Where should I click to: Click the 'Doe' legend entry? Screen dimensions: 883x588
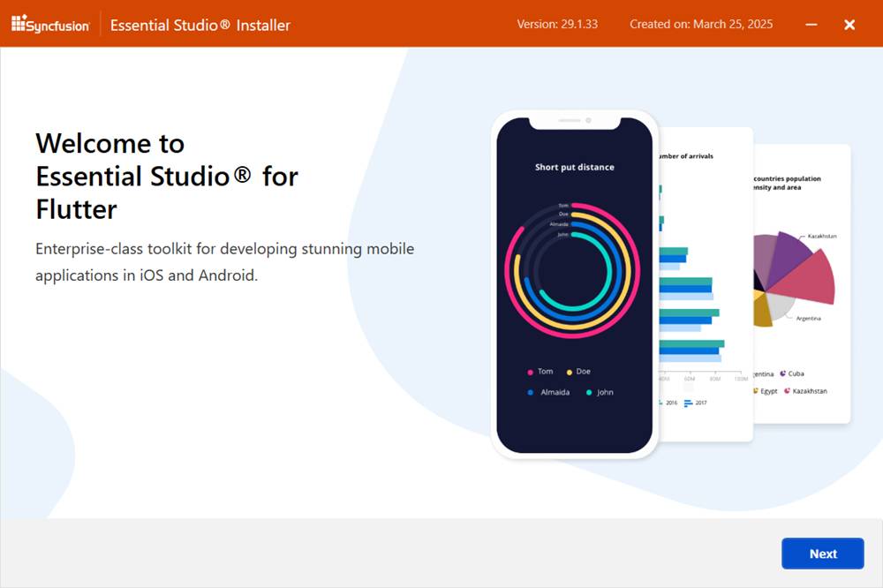point(578,372)
